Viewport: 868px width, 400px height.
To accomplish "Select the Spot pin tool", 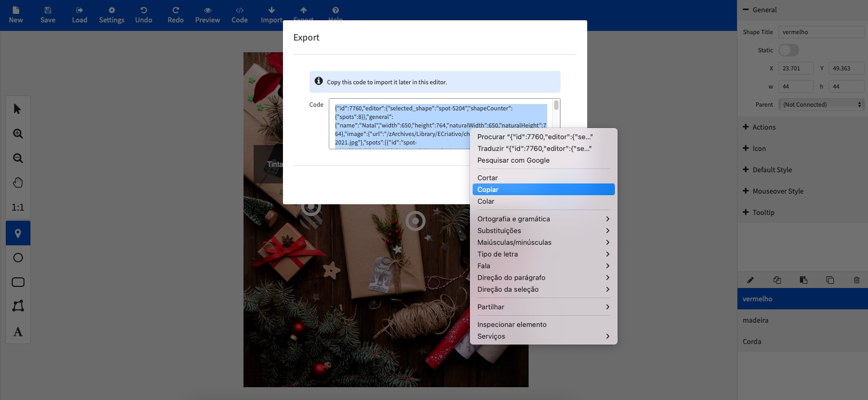I will click(x=18, y=233).
